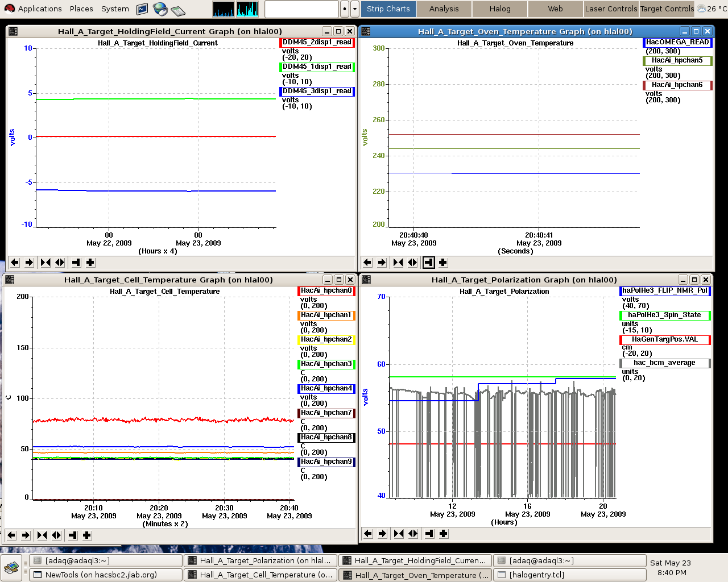Select HacAi_hpchan5 legend curve

677,61
